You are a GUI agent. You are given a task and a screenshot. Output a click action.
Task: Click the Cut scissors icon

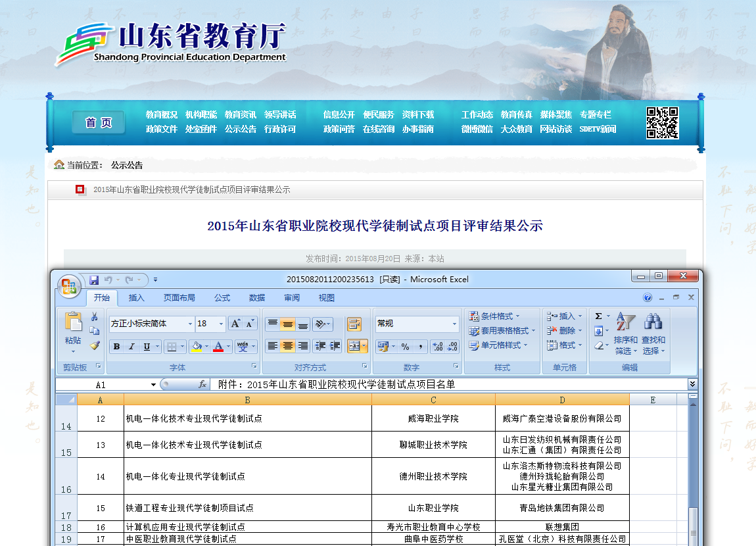[x=95, y=316]
